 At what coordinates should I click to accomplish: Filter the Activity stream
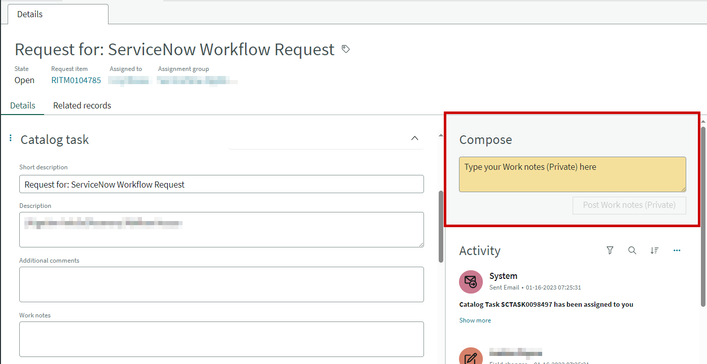point(610,250)
